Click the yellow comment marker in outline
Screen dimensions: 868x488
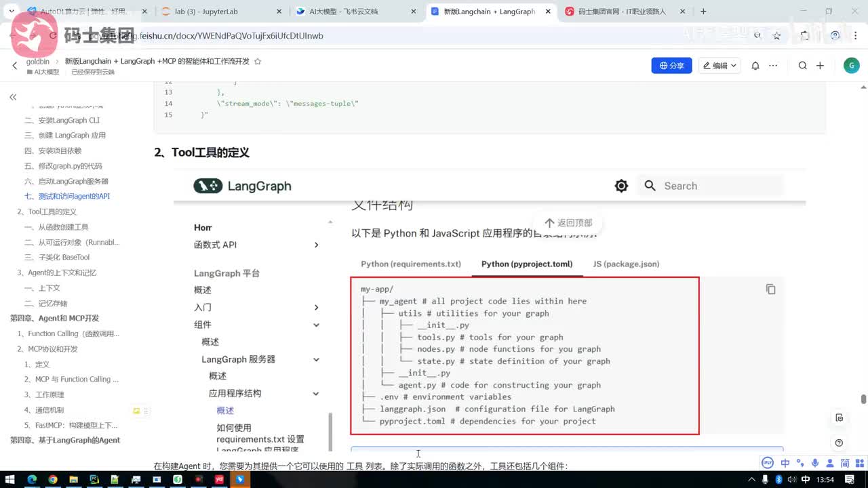coord(136,411)
